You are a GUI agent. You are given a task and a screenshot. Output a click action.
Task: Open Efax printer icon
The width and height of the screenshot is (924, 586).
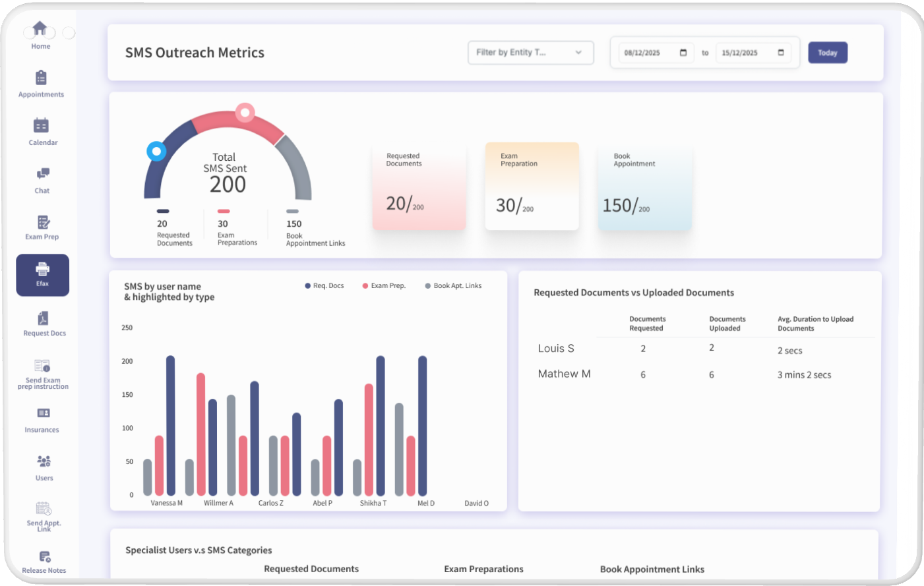pos(42,269)
